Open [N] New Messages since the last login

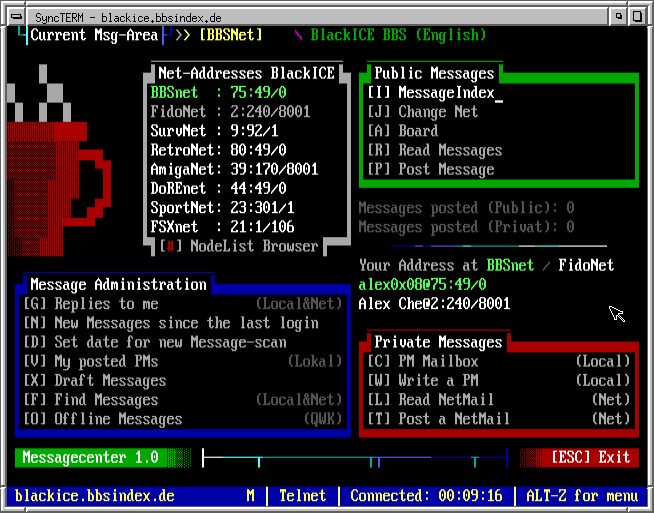171,323
